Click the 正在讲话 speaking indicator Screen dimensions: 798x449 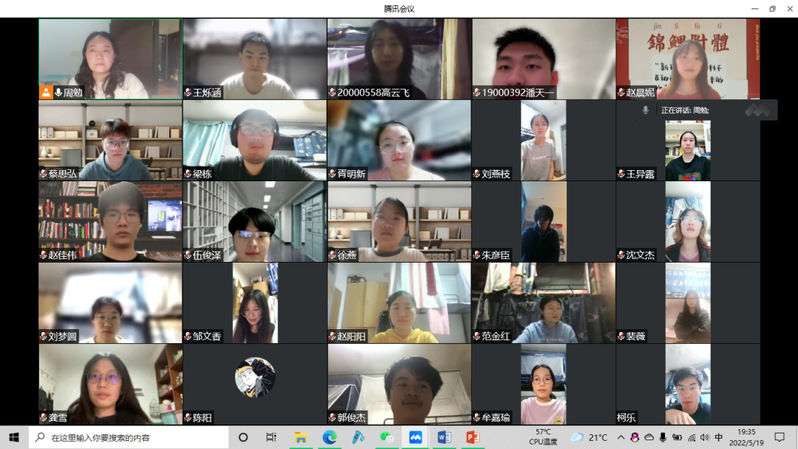coord(684,110)
